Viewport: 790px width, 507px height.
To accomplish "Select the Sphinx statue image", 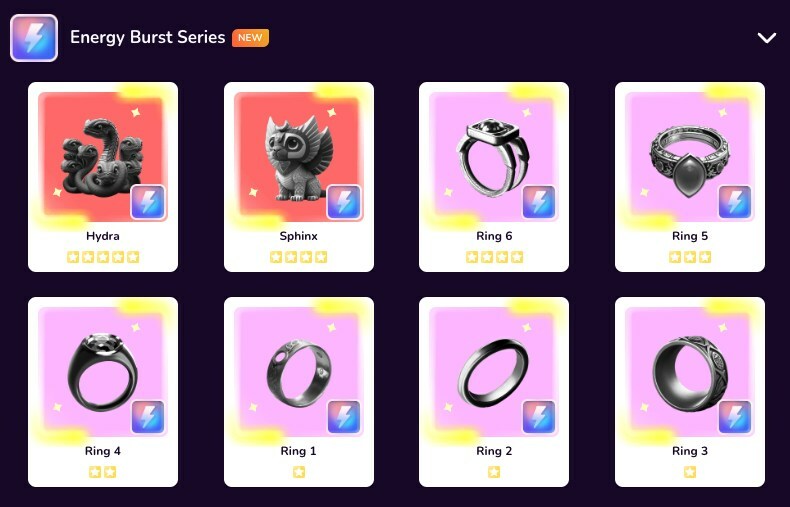I will click(299, 157).
